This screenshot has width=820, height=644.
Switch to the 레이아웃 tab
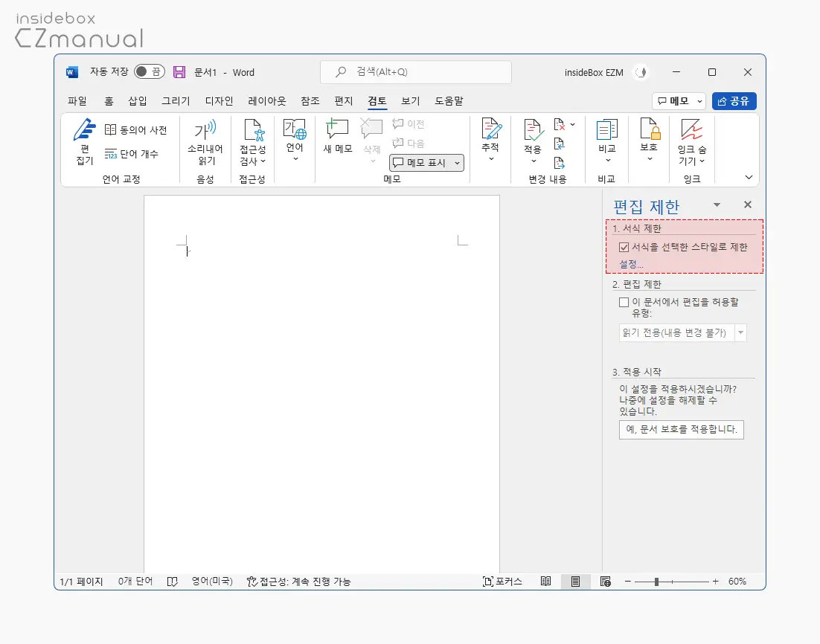pyautogui.click(x=267, y=101)
